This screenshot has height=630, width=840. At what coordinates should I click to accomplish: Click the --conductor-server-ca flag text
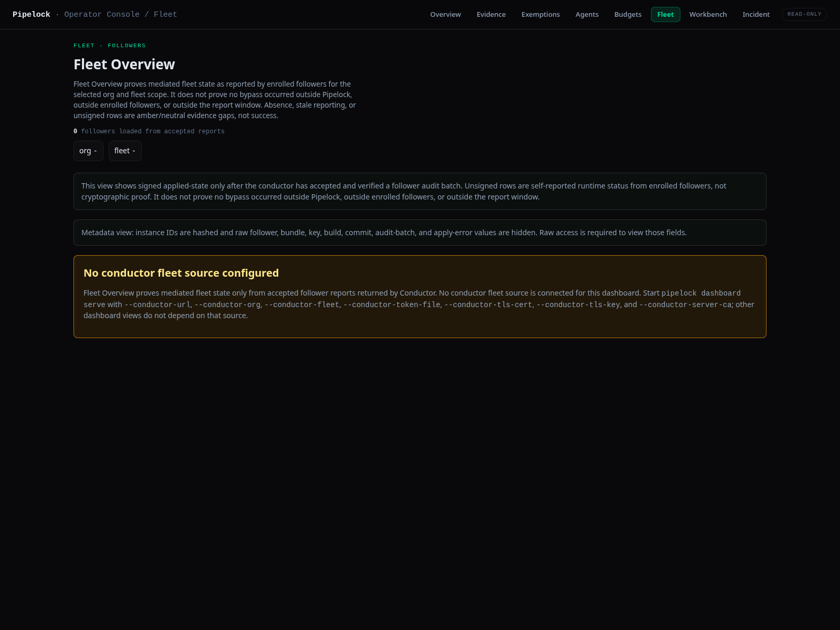pyautogui.click(x=686, y=304)
